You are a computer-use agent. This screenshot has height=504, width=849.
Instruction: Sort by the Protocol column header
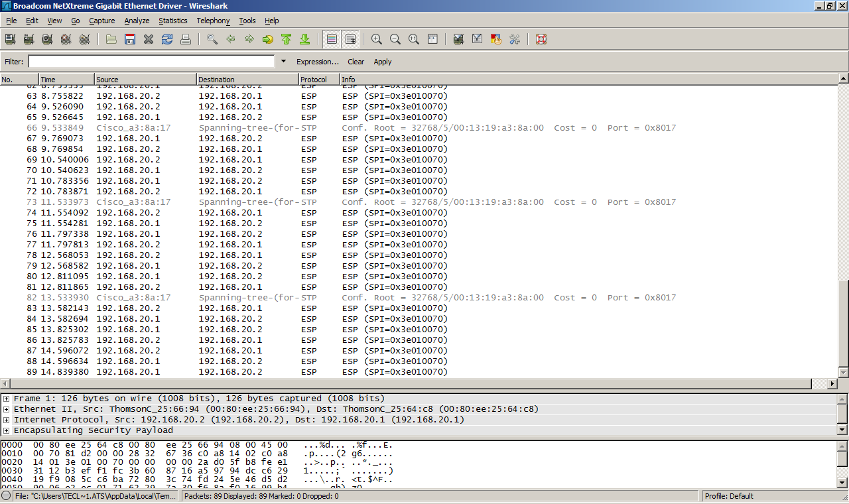click(x=319, y=80)
